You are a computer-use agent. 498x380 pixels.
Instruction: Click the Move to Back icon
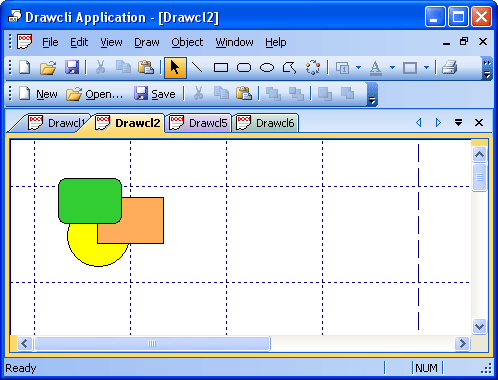tap(296, 94)
